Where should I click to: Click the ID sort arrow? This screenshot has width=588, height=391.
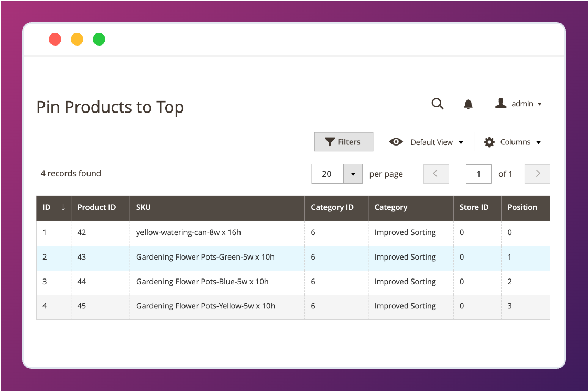pyautogui.click(x=63, y=207)
